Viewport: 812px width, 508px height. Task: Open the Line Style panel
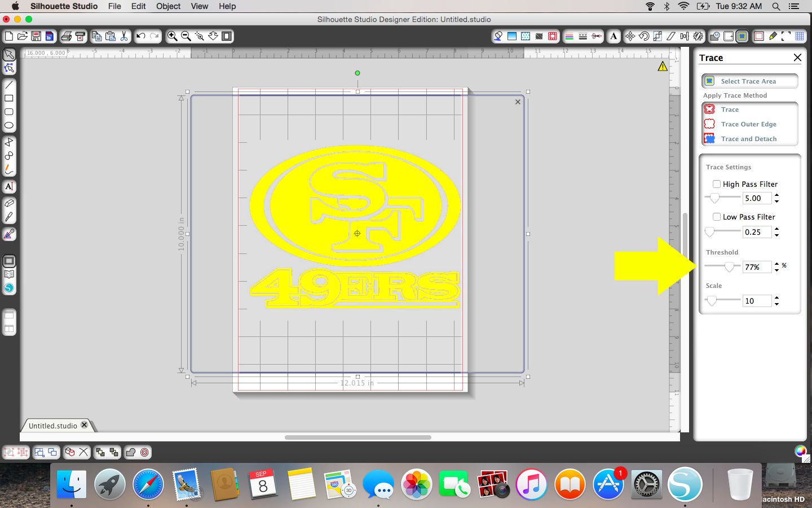[583, 36]
